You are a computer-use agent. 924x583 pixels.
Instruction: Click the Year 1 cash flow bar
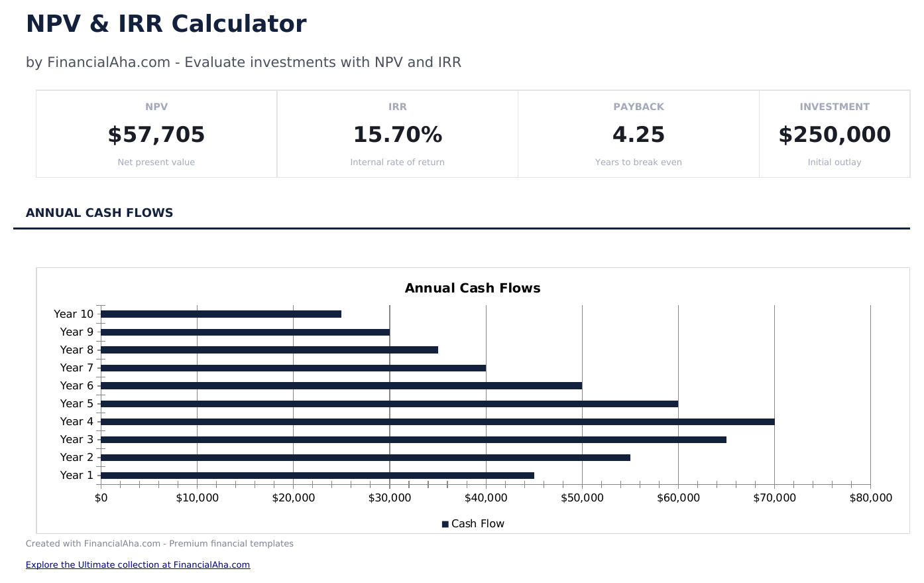pyautogui.click(x=318, y=476)
